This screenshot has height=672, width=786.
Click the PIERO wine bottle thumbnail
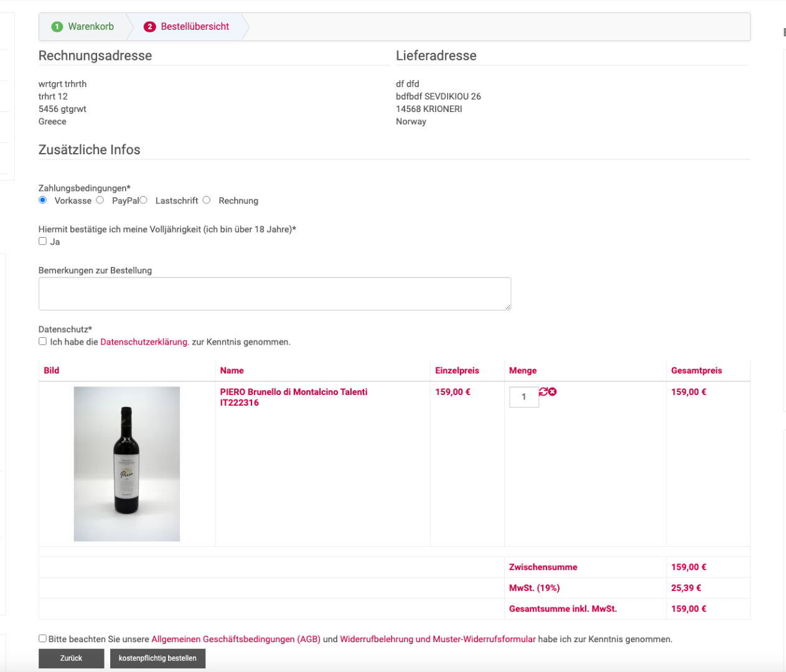(x=127, y=464)
